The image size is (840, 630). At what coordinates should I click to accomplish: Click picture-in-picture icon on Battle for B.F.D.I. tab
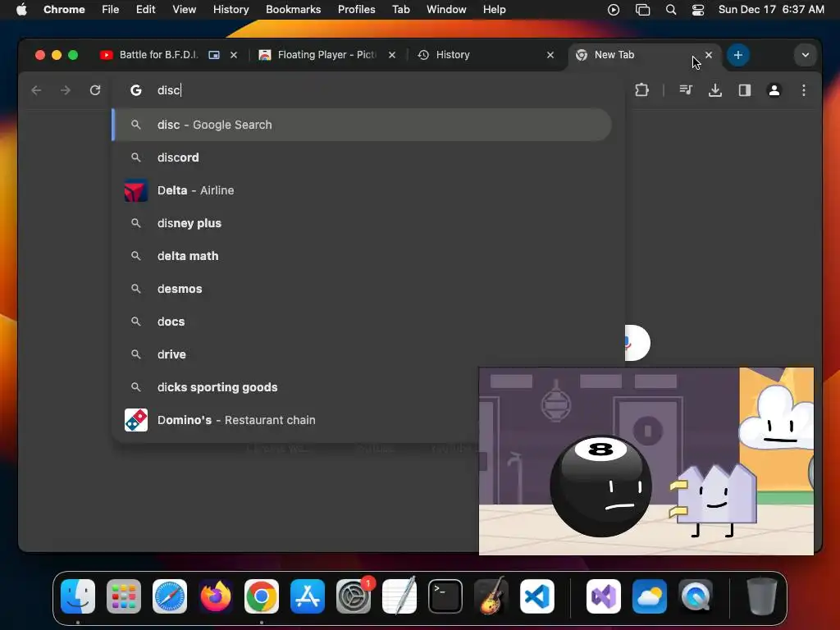click(x=214, y=55)
